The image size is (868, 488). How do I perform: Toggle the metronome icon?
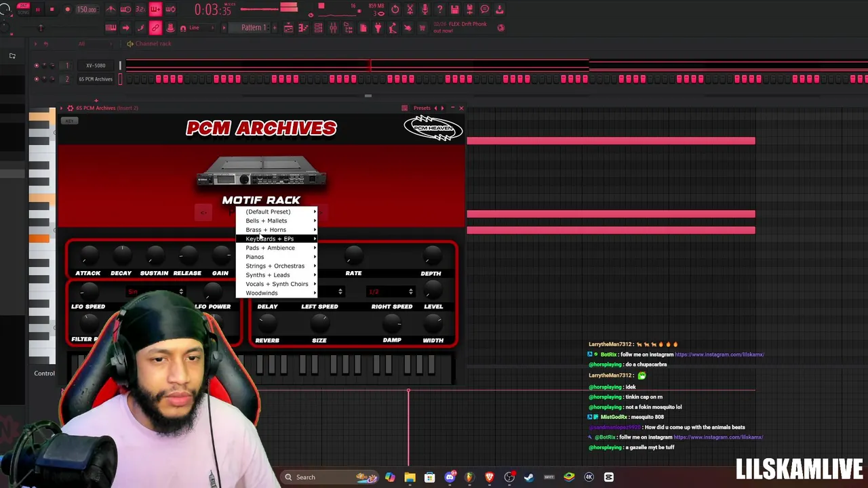pos(110,9)
